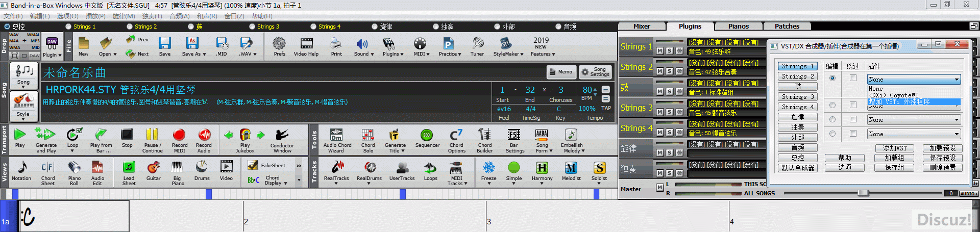
Task: Open the Guitar window
Action: [x=154, y=170]
